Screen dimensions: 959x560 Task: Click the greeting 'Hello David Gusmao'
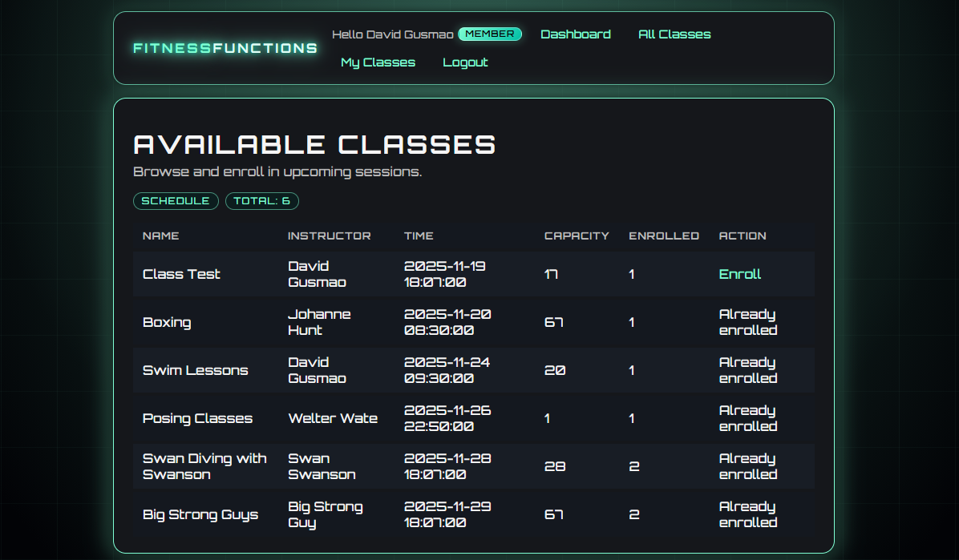[392, 34]
